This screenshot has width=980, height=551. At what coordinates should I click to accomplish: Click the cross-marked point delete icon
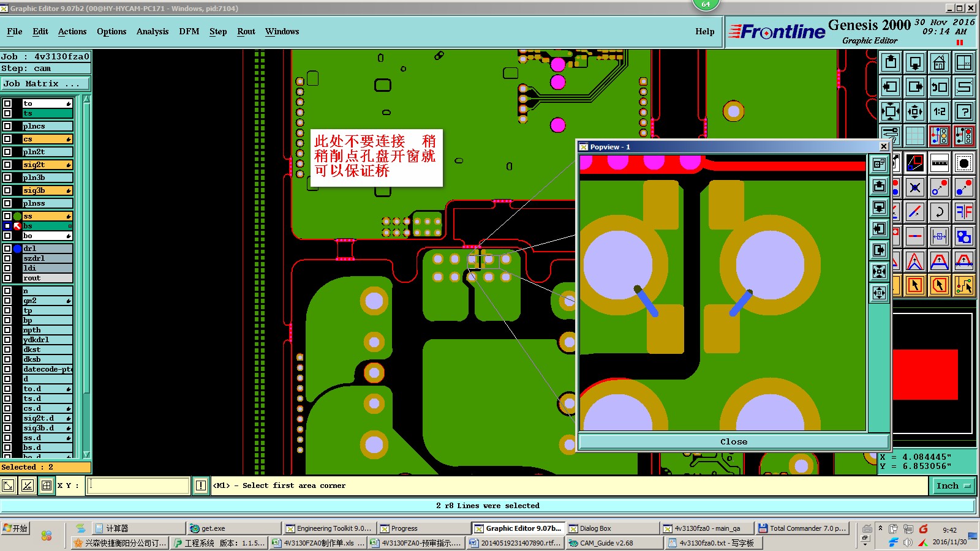click(915, 187)
